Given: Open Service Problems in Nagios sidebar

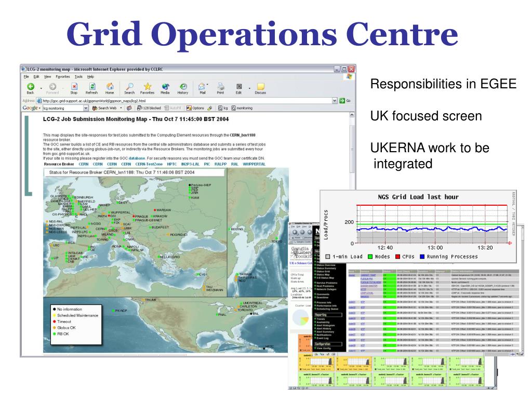Looking at the screenshot, I should coord(327,283).
